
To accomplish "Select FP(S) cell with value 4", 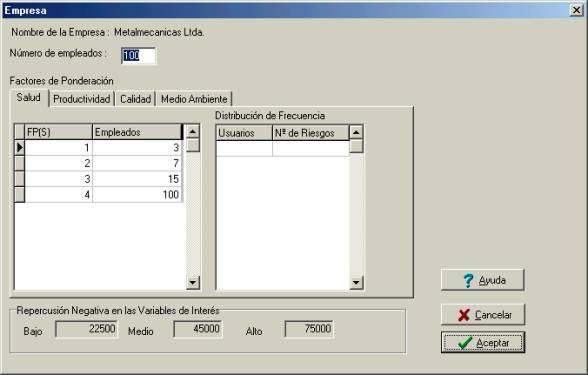I will [x=58, y=195].
